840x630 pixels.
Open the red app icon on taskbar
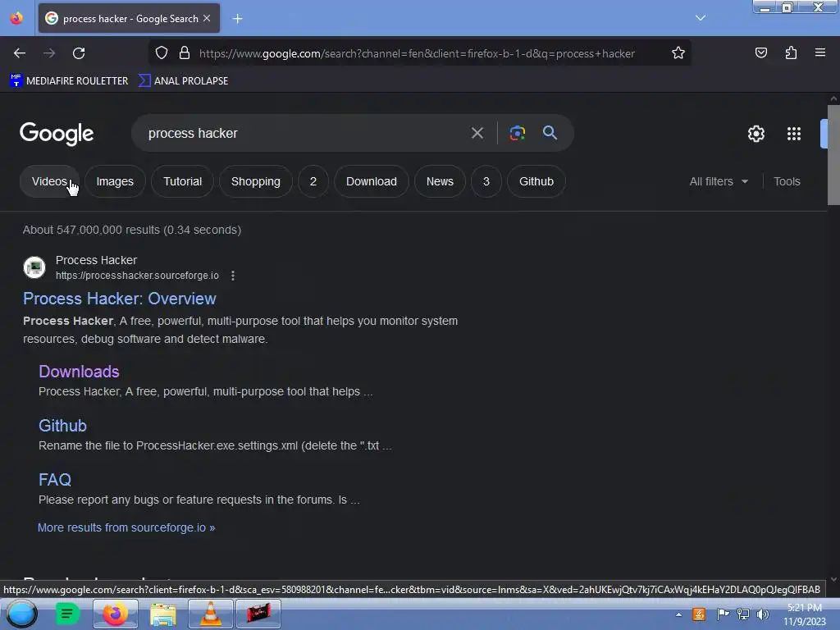pos(258,614)
